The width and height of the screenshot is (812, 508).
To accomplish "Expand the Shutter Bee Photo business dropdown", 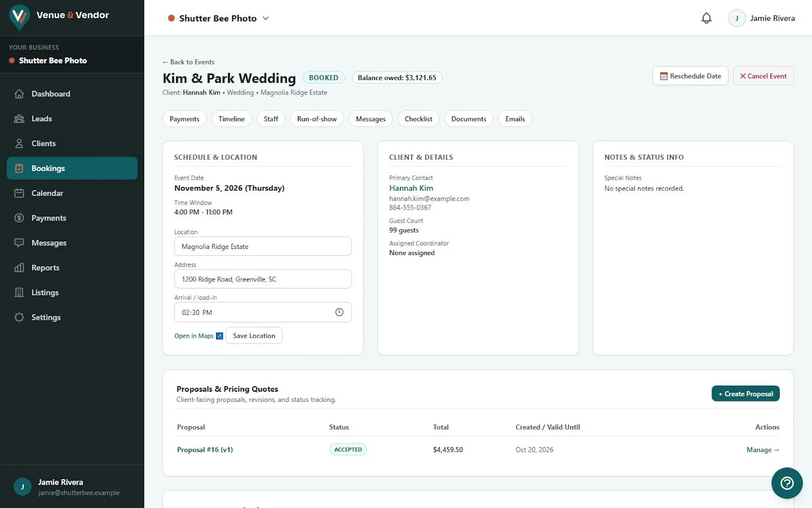I will 218,18.
